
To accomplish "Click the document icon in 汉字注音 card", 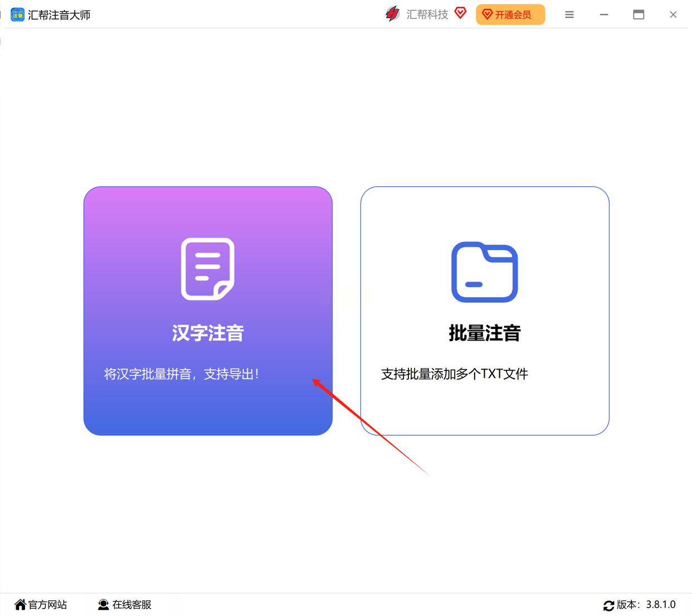I will click(208, 269).
